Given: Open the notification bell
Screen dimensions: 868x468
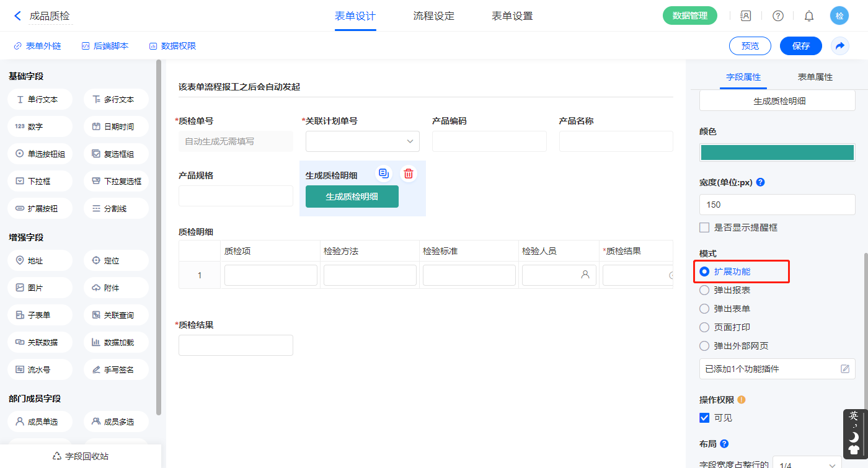Looking at the screenshot, I should (809, 16).
